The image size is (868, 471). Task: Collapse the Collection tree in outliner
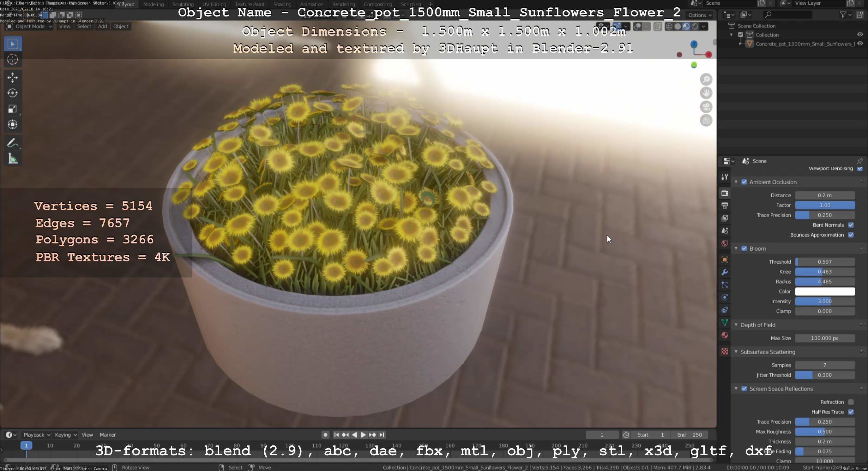click(731, 35)
